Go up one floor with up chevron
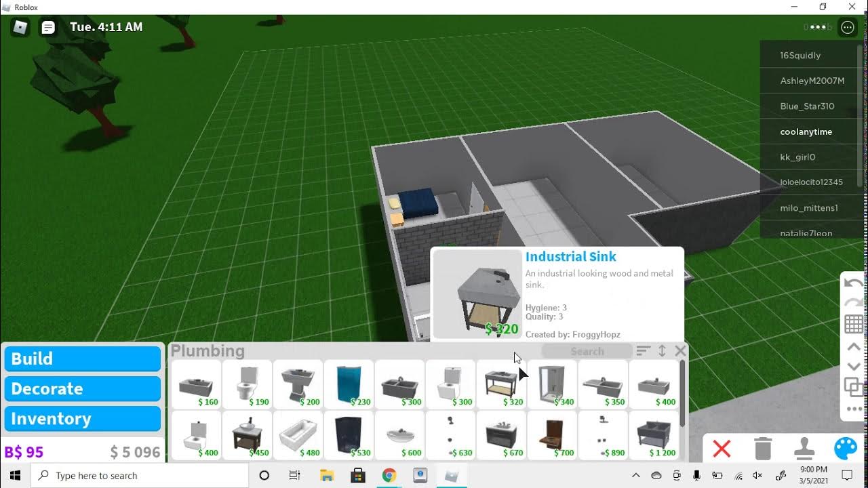The image size is (868, 488). pyautogui.click(x=854, y=346)
